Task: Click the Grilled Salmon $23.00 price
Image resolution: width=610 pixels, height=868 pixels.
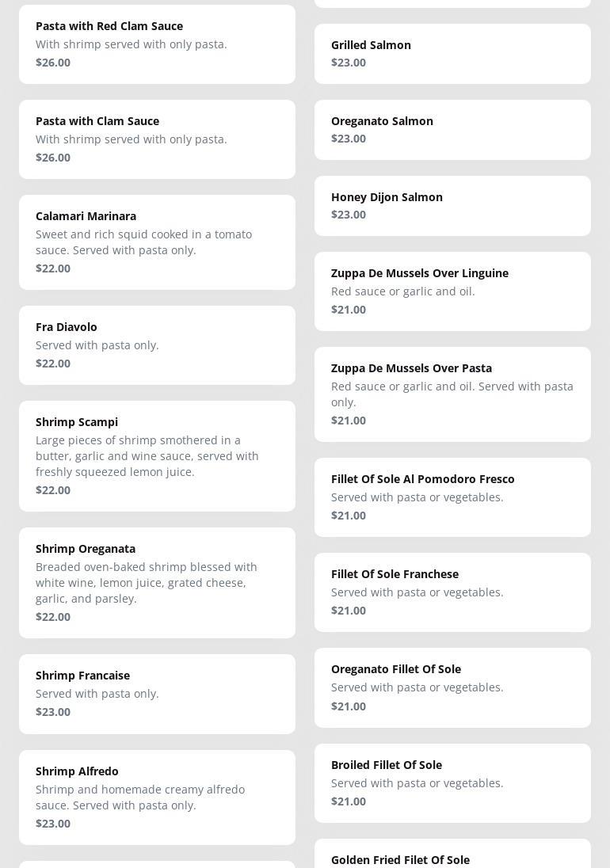Action: (x=349, y=63)
